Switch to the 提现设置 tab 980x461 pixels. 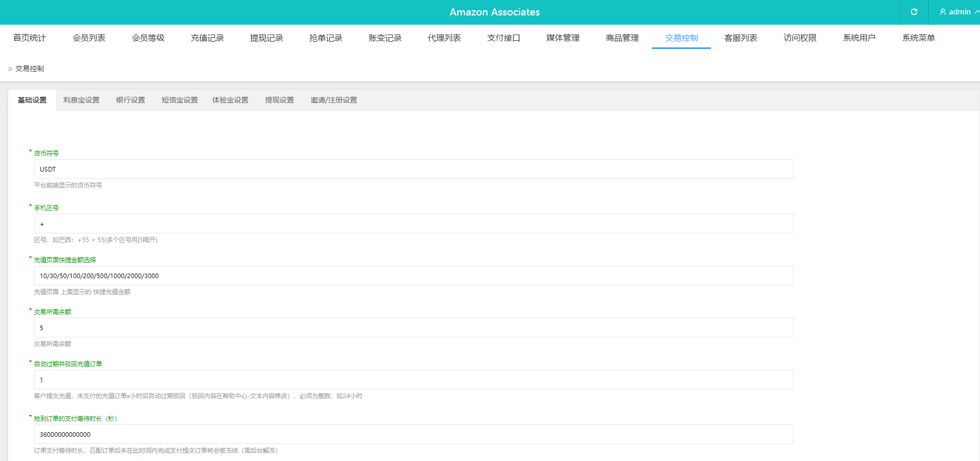click(x=279, y=100)
